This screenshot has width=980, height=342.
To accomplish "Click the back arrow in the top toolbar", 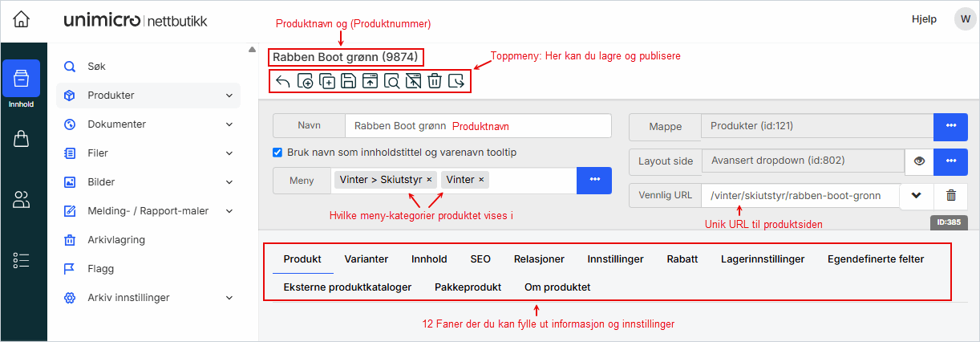I will point(283,80).
